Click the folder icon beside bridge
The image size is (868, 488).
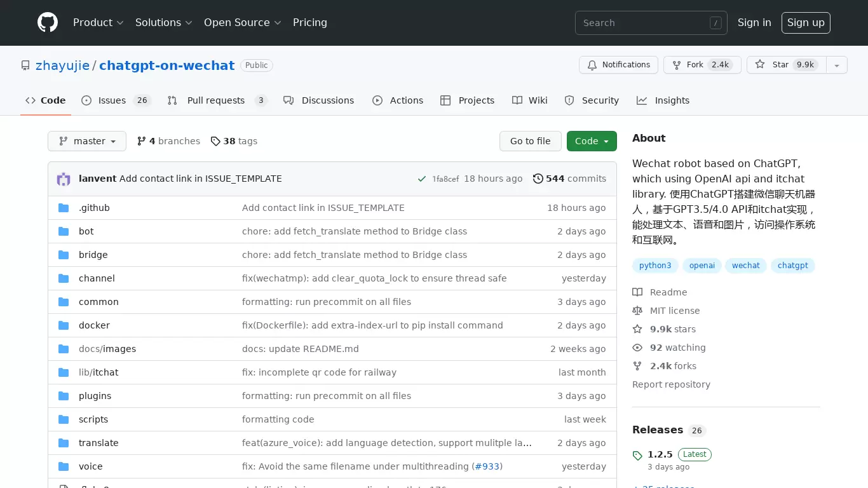(x=64, y=255)
